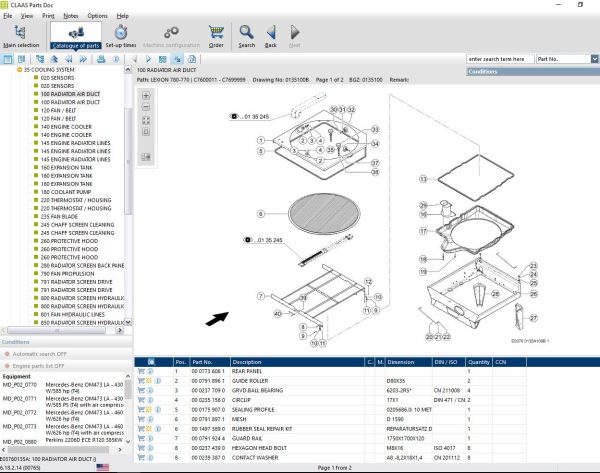Click the book view icon in secondary toolbar
The width and height of the screenshot is (600, 473).
pyautogui.click(x=21, y=59)
